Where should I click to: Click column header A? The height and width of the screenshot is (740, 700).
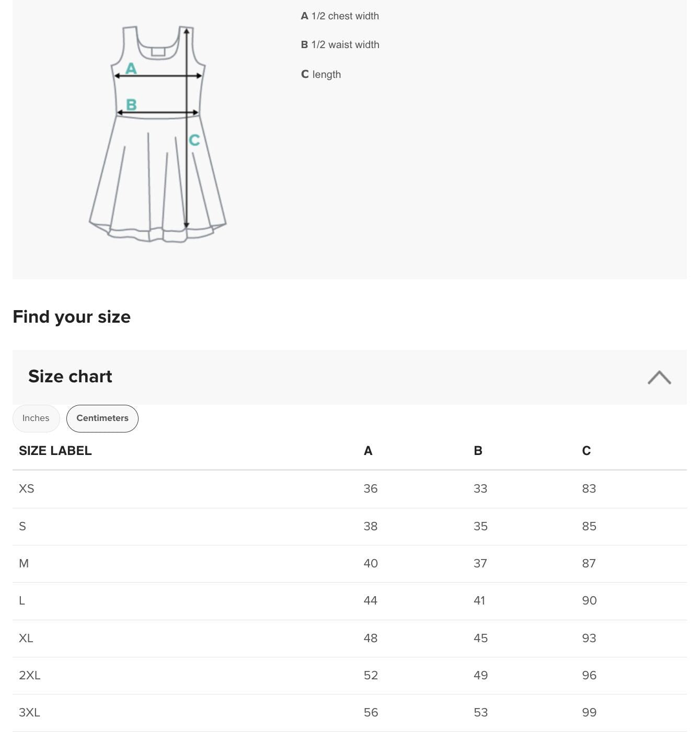point(368,450)
